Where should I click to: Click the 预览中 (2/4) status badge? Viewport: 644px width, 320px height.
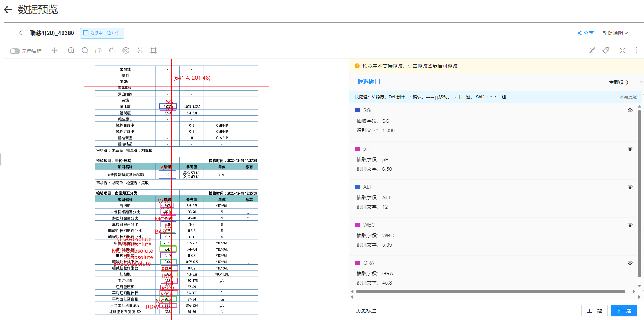102,33
